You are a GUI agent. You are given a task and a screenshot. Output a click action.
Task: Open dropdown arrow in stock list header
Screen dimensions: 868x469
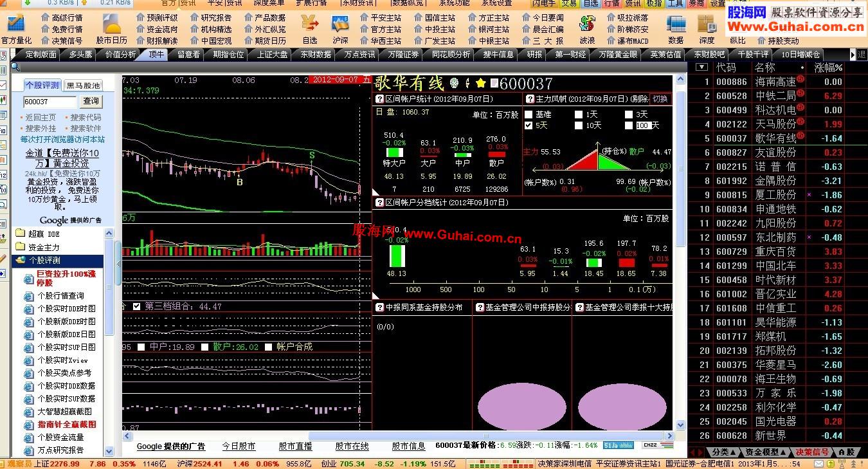point(702,67)
